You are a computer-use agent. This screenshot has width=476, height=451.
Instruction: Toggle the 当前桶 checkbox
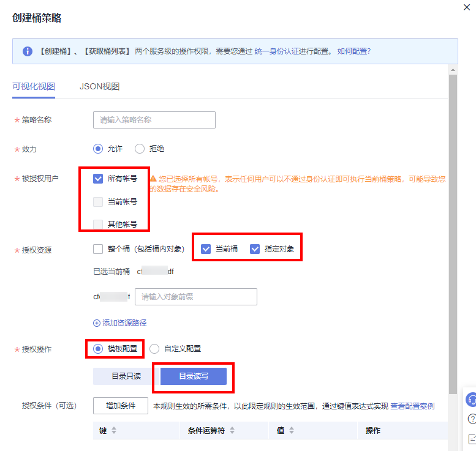(206, 249)
